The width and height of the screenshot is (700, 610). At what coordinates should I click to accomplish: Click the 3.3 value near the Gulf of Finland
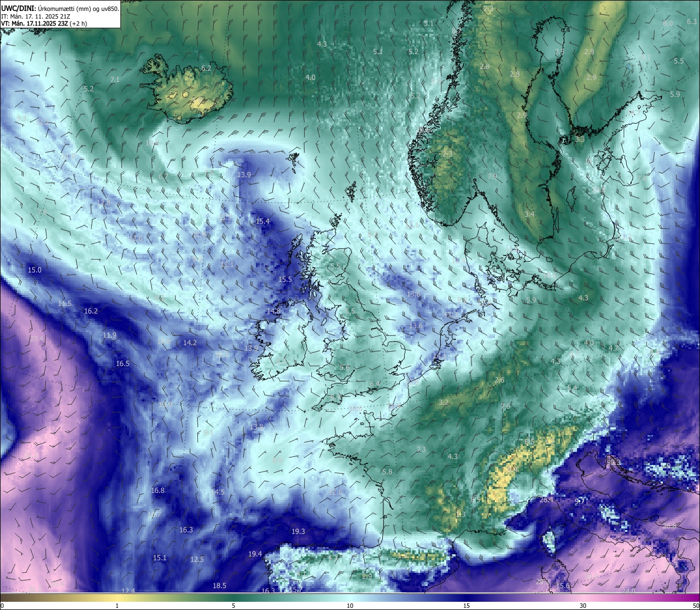[x=580, y=140]
